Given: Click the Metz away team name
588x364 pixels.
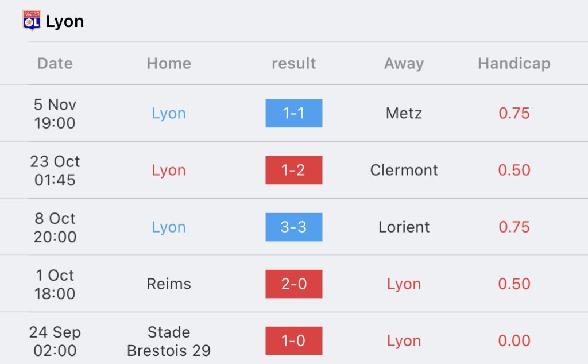Looking at the screenshot, I should 404,113.
